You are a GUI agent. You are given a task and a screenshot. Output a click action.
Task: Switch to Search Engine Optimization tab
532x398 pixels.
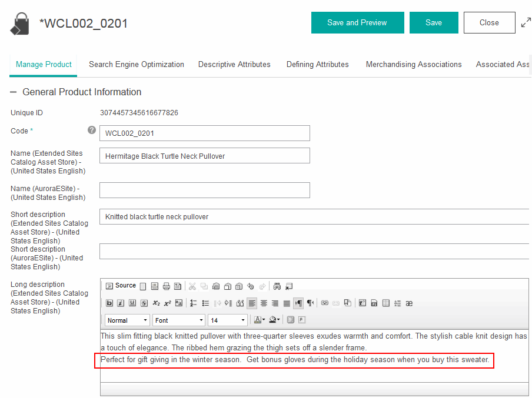pyautogui.click(x=137, y=65)
